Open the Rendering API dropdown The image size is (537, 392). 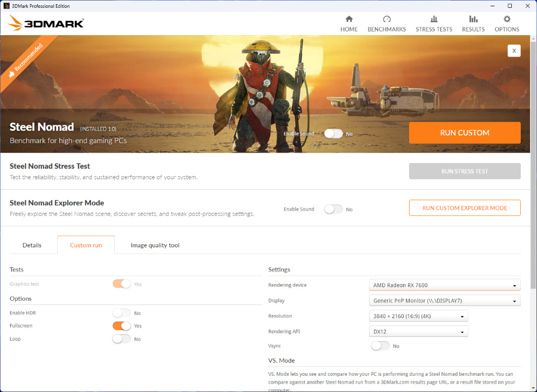tap(418, 331)
